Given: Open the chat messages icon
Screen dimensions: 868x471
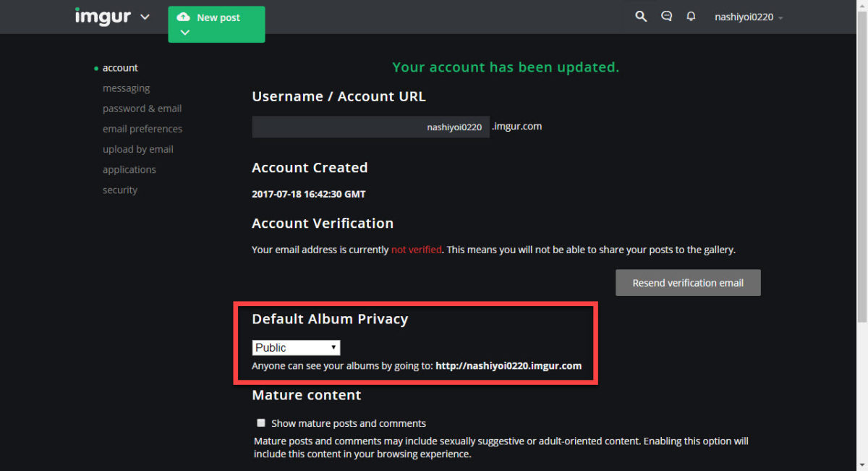Looking at the screenshot, I should point(667,17).
